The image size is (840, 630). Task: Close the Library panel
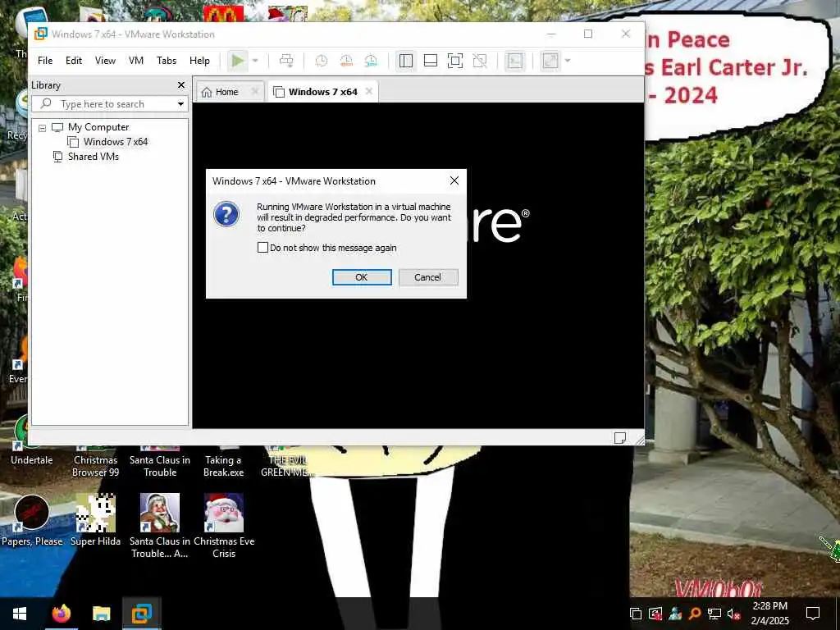point(181,85)
